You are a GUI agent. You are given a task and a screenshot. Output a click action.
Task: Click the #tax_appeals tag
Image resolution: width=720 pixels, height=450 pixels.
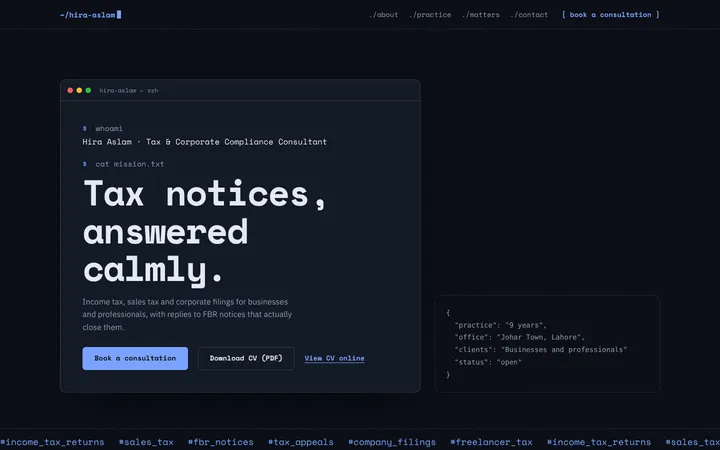[x=301, y=442]
